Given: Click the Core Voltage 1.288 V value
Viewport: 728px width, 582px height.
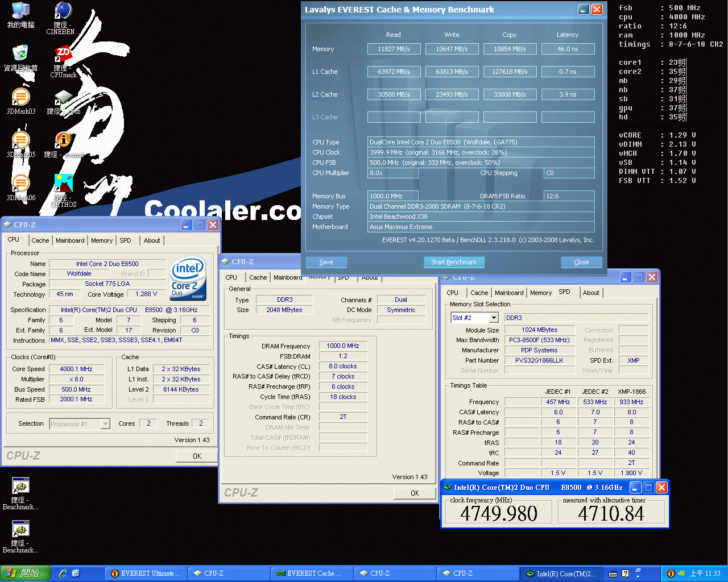Looking at the screenshot, I should pos(146,294).
